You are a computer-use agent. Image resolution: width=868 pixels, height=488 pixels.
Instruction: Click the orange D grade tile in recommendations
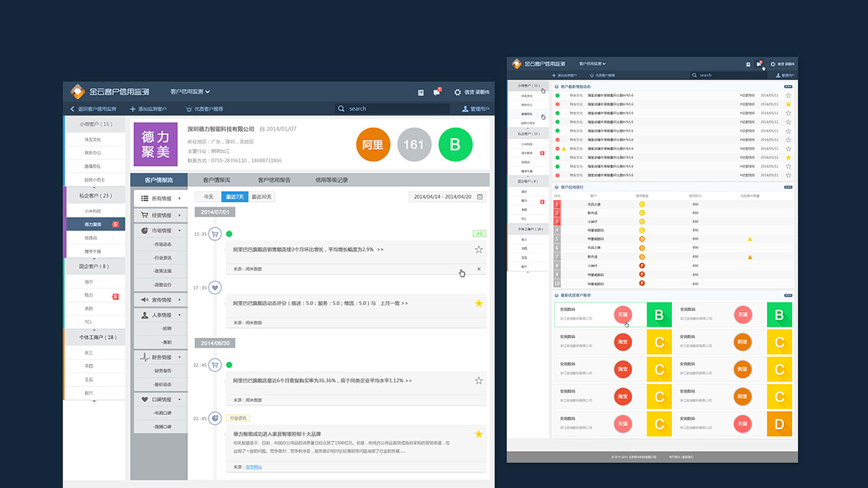(x=779, y=424)
